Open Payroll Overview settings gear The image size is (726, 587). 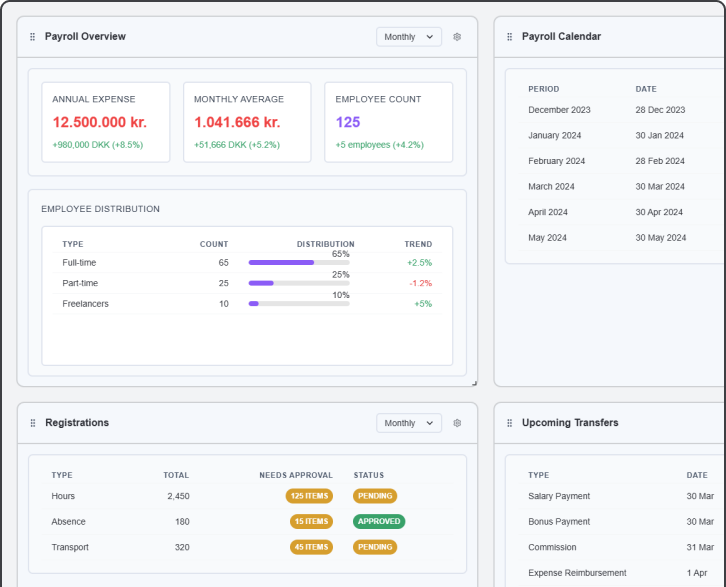(x=457, y=37)
